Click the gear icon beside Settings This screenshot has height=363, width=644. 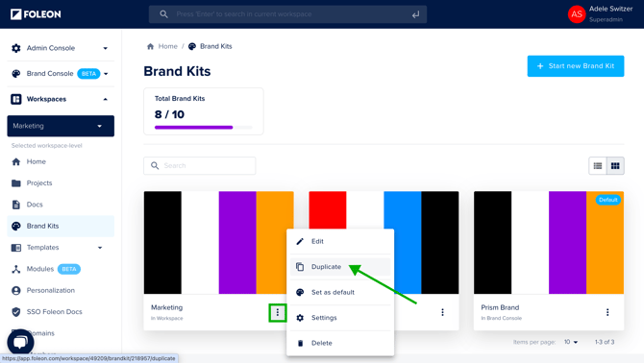tap(300, 318)
